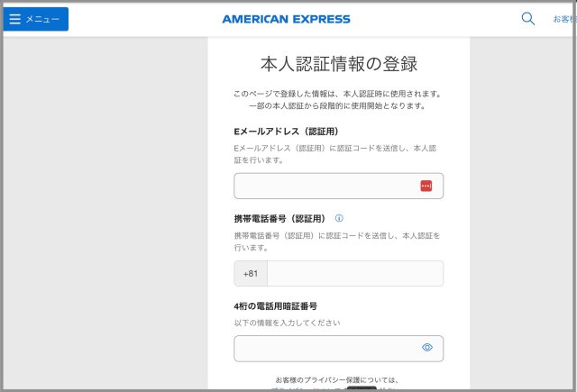
Task: Click the 以下の情報を入力してください helper text
Action: 287,323
